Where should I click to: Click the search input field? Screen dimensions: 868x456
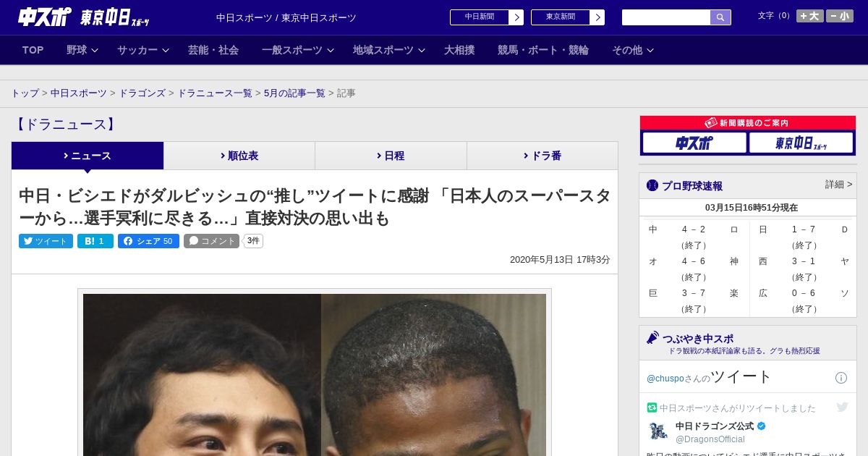(666, 17)
